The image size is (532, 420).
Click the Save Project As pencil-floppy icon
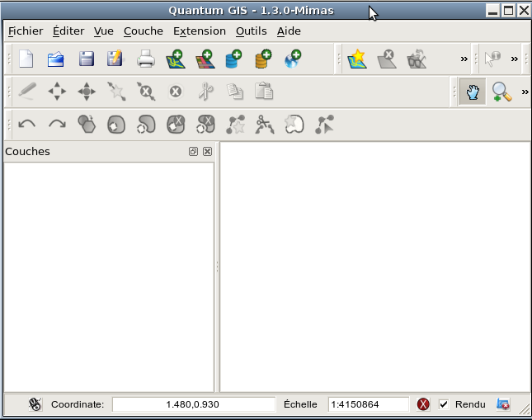coord(115,59)
